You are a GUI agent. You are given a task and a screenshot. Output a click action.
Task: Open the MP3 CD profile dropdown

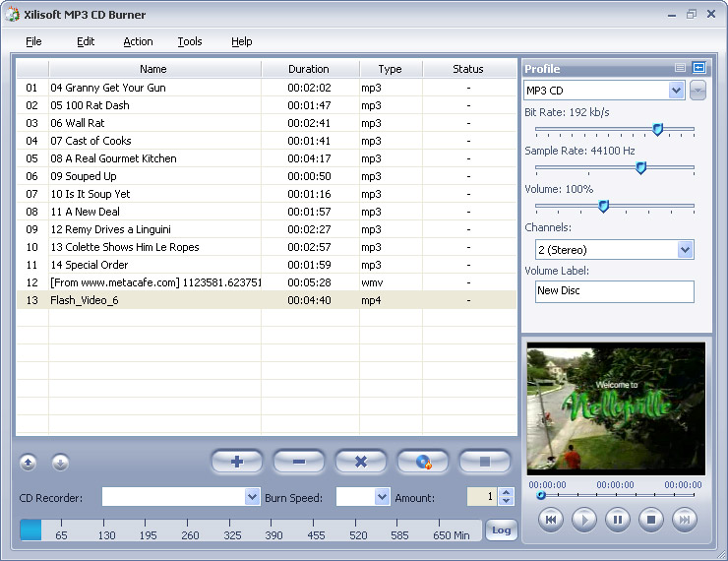(676, 91)
